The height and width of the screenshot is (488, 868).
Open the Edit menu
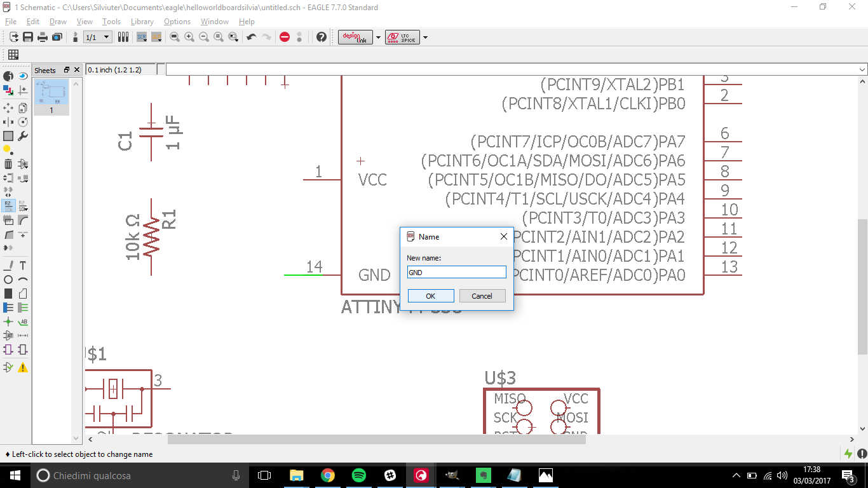[33, 22]
